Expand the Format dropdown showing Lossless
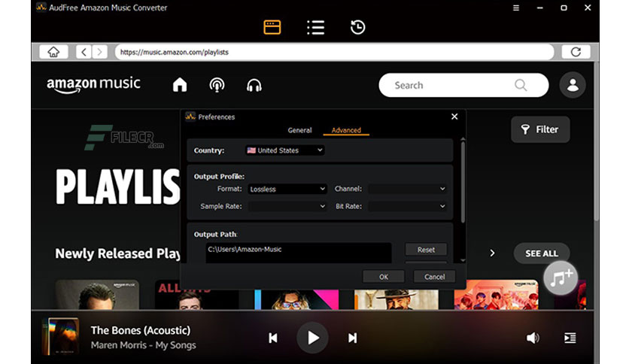Viewport: 629px width, 364px height. 287,189
